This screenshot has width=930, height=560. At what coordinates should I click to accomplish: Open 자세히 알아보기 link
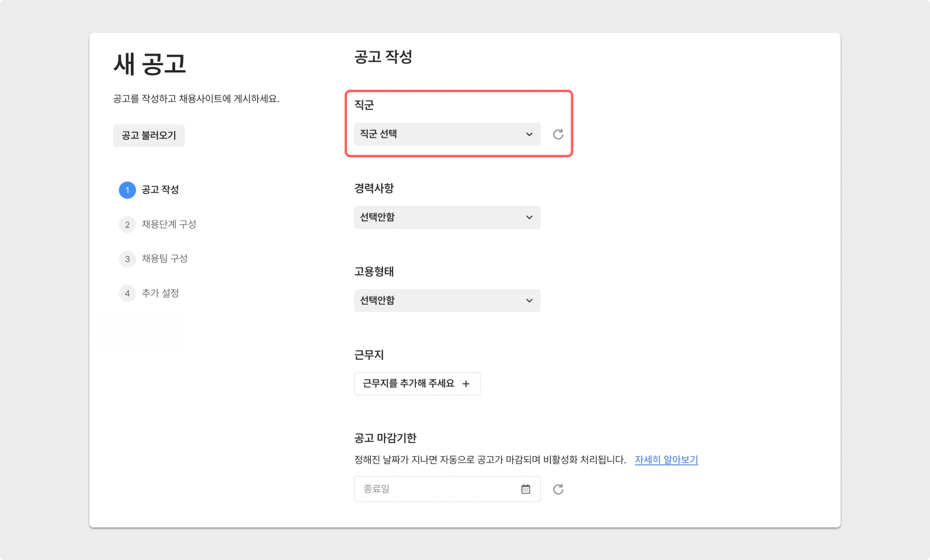point(666,459)
